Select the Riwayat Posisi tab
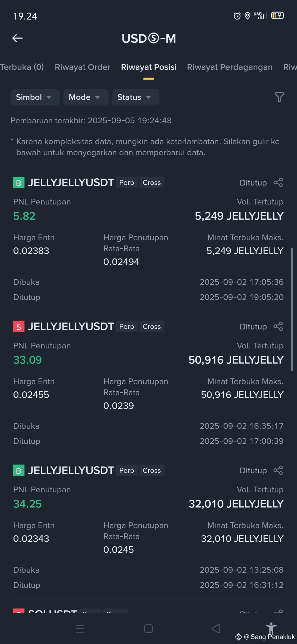 (149, 67)
